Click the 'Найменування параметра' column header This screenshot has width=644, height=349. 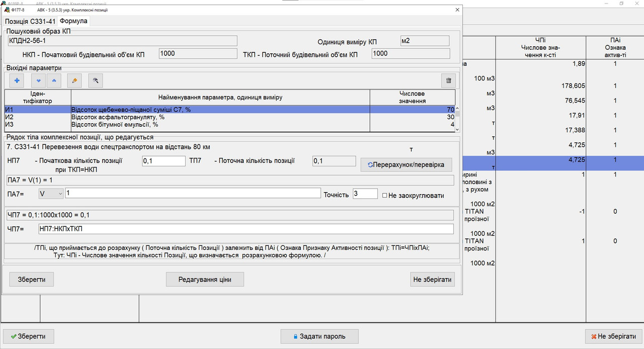(220, 98)
